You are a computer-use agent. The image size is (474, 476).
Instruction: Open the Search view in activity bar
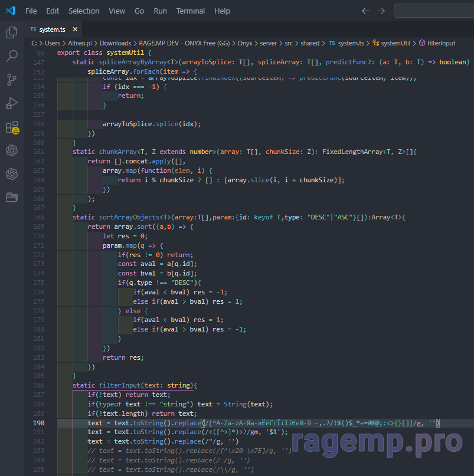click(x=11, y=56)
